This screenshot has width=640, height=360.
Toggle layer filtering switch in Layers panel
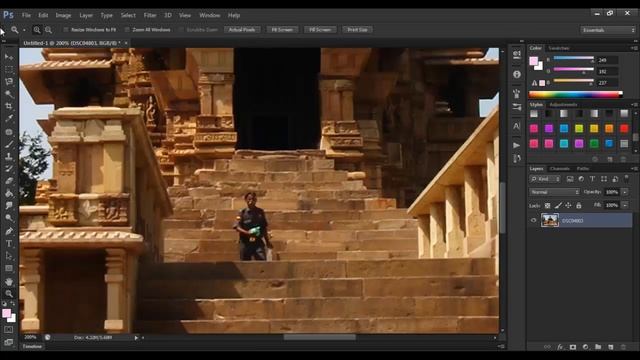click(627, 178)
